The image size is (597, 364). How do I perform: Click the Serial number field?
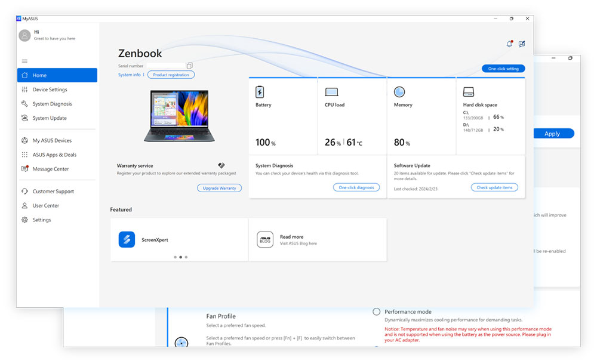166,66
